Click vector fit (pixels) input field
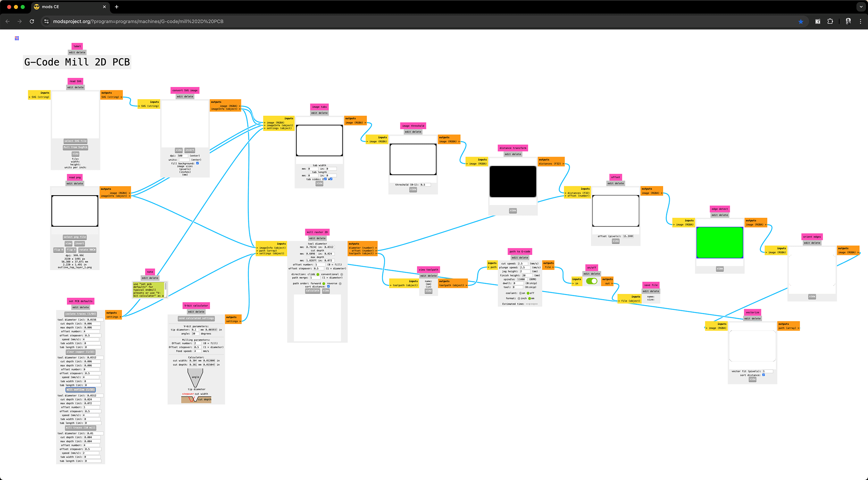 768,371
